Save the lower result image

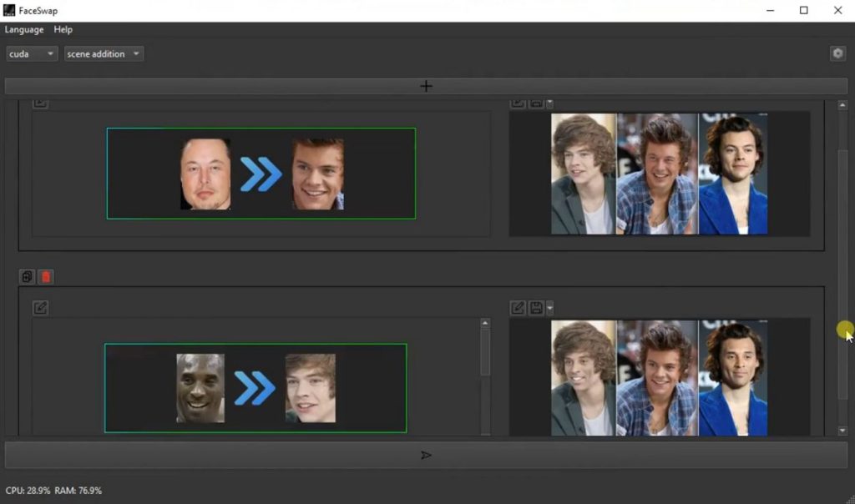click(x=536, y=308)
